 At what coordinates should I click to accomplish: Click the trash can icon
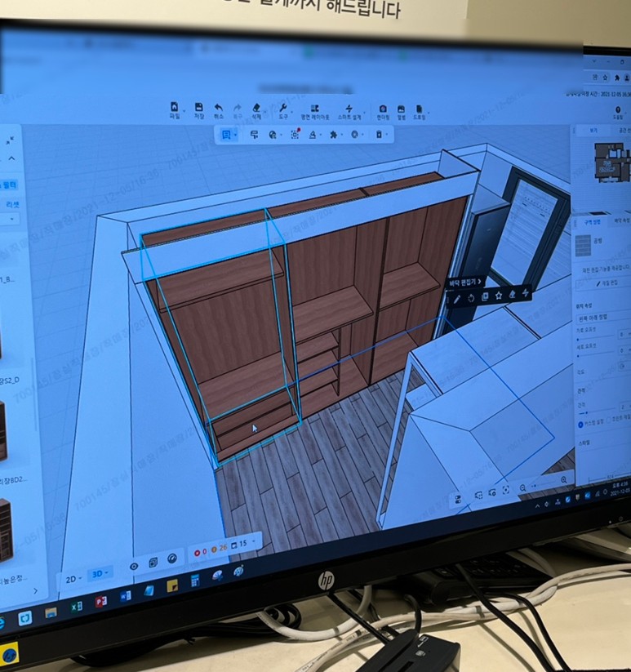click(379, 135)
